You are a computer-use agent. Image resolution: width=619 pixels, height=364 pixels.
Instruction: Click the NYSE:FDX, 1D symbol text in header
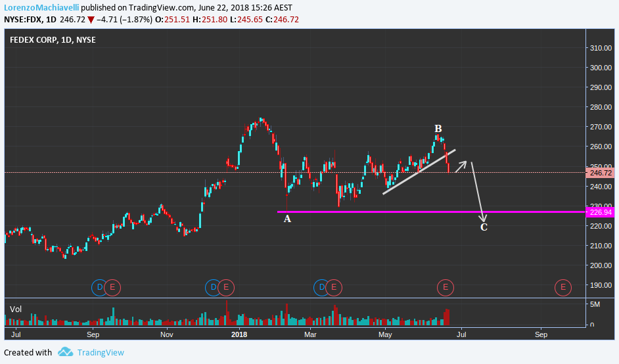tap(30, 19)
